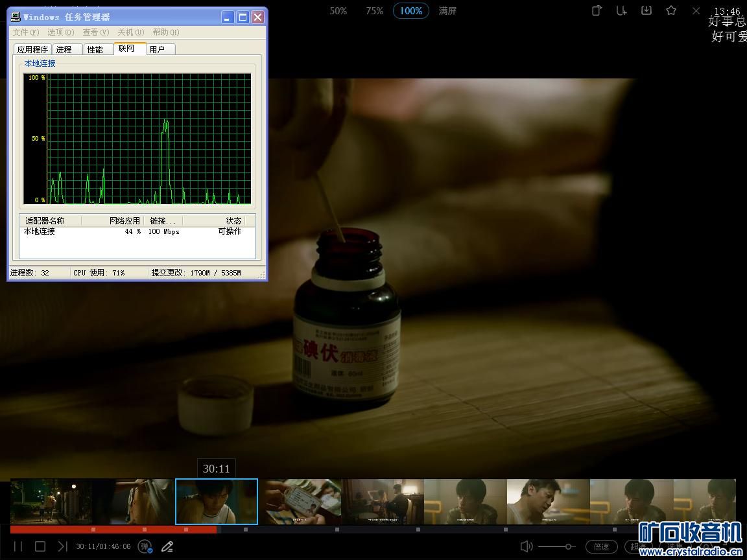Click the Task Manager title bar icon
The height and width of the screenshot is (560, 747).
pyautogui.click(x=16, y=17)
